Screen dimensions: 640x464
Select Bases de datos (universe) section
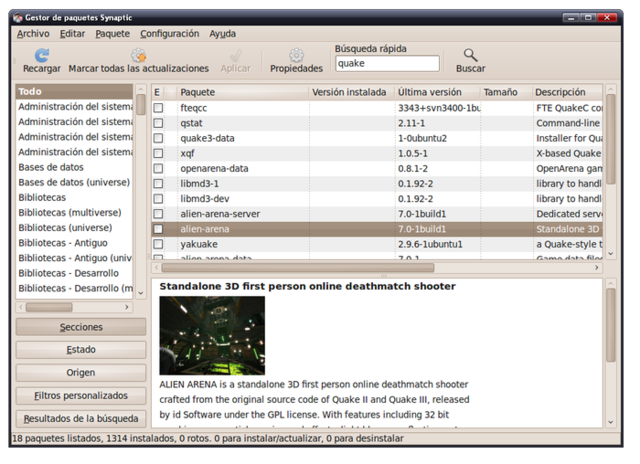[74, 182]
